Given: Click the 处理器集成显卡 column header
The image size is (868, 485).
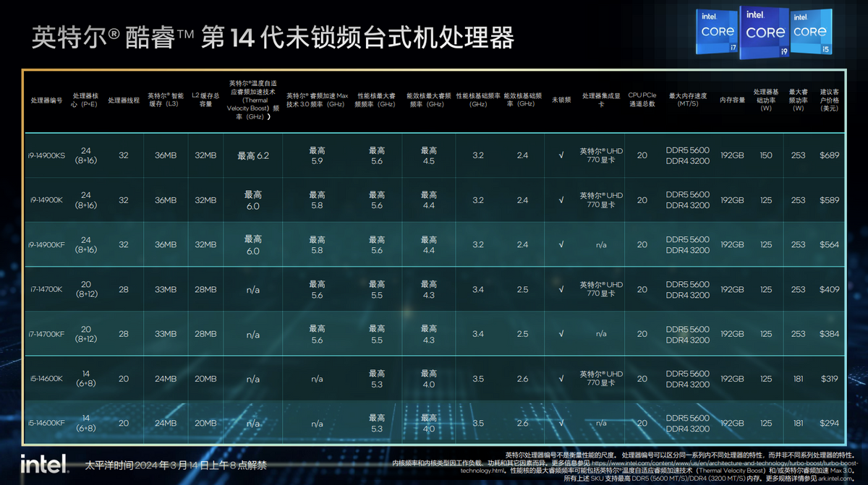Looking at the screenshot, I should [x=600, y=100].
